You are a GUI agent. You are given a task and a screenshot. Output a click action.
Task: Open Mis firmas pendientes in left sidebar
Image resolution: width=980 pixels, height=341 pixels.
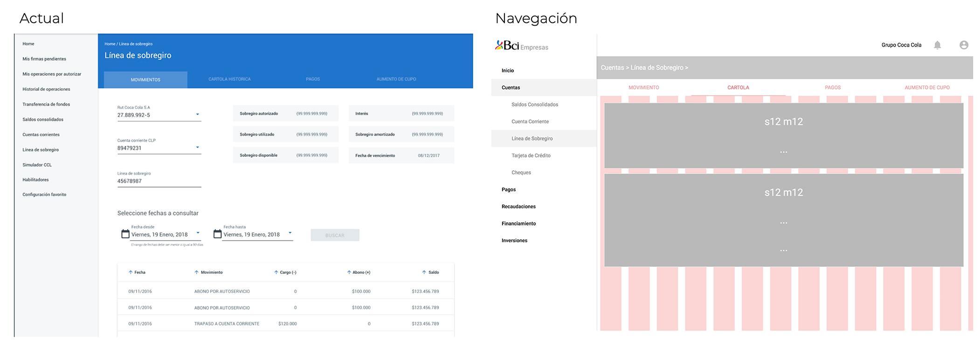(44, 59)
